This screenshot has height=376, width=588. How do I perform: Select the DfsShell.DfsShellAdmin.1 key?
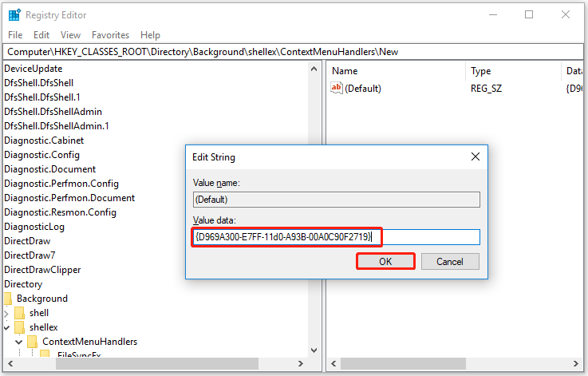(57, 126)
